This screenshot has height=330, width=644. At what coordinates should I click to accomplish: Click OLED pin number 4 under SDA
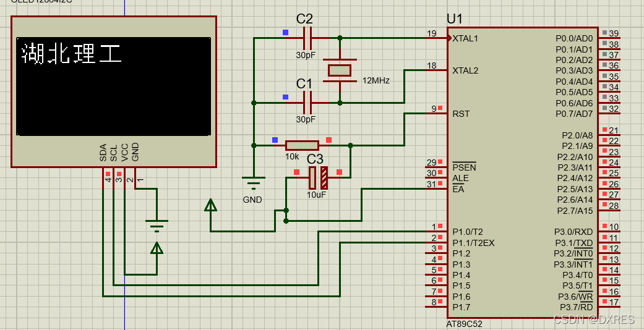108,180
